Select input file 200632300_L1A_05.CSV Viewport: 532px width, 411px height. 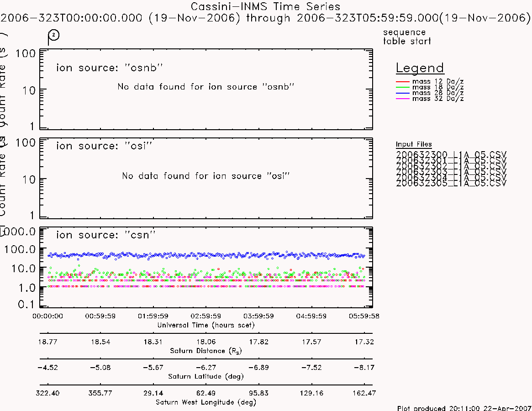point(451,154)
